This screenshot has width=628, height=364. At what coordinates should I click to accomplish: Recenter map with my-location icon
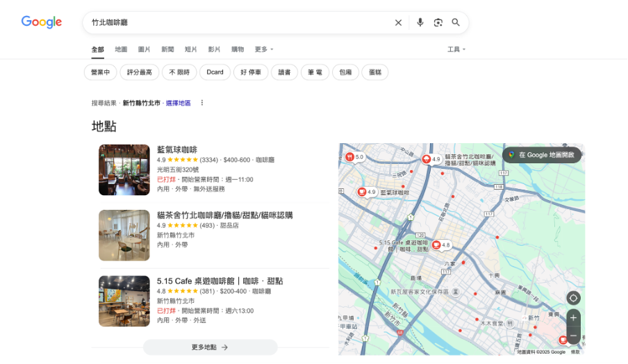[x=573, y=298]
